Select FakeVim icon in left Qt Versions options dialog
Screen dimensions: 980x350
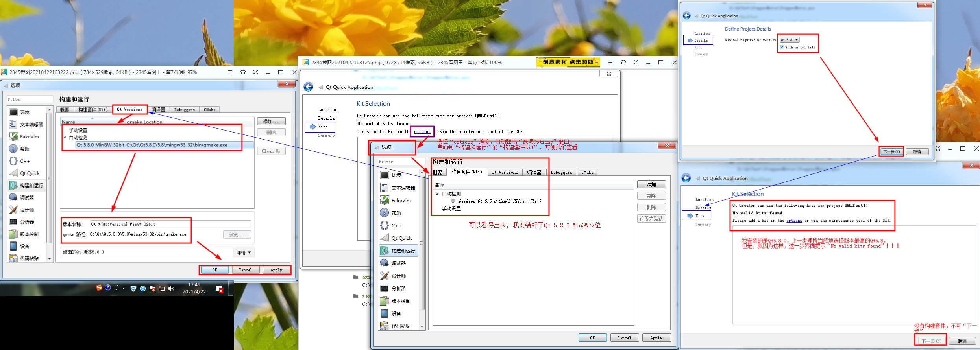pos(13,136)
